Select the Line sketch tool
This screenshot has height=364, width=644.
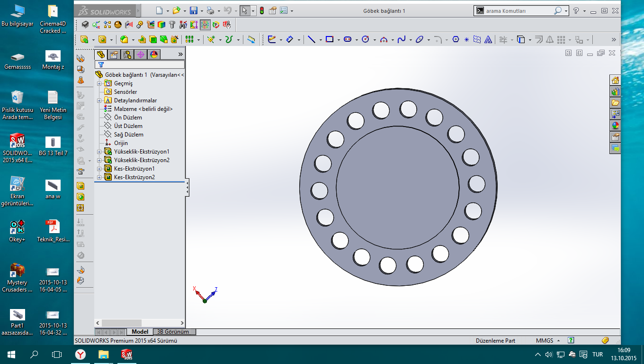tap(311, 40)
